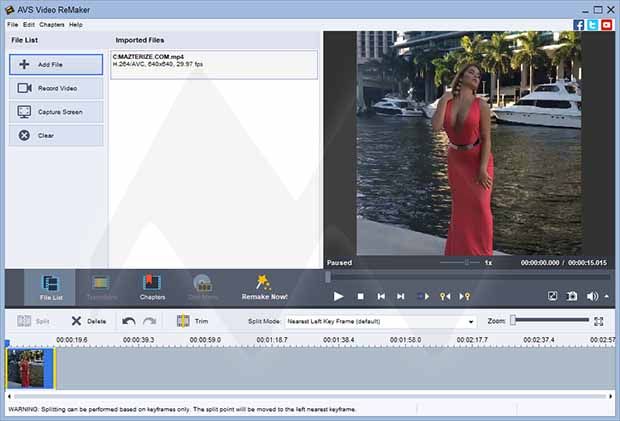The width and height of the screenshot is (620, 421).
Task: Redo the last action
Action: [149, 321]
